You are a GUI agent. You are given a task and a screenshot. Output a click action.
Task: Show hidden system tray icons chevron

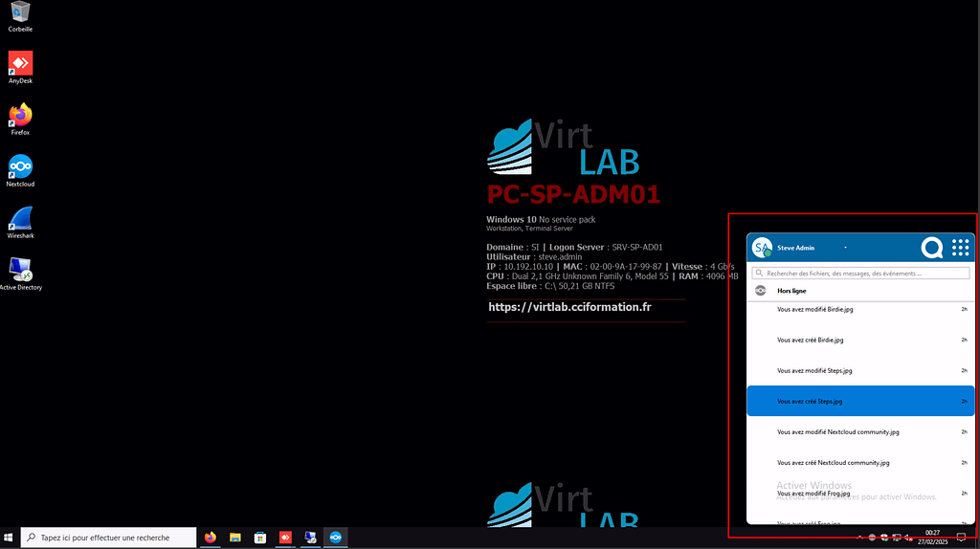[x=858, y=538]
